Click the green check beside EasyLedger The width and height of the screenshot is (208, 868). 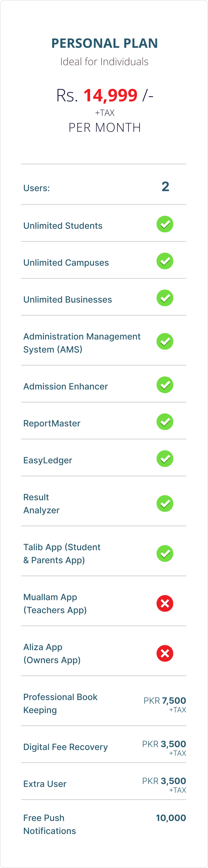click(165, 458)
